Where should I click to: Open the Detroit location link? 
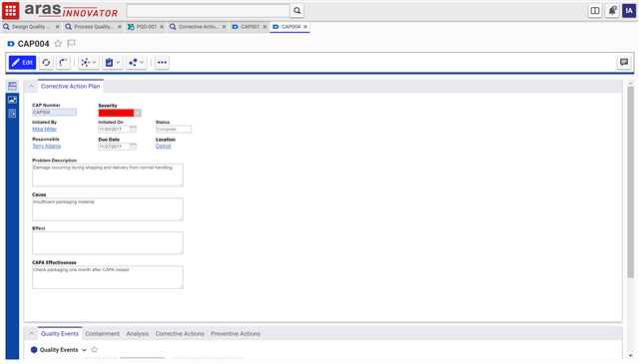[x=163, y=147]
